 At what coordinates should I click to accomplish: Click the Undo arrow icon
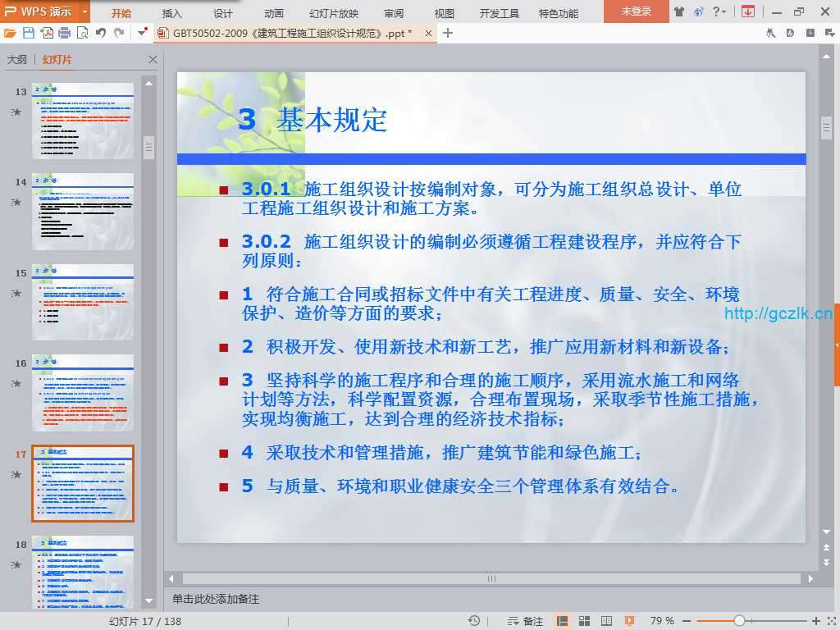[x=100, y=33]
